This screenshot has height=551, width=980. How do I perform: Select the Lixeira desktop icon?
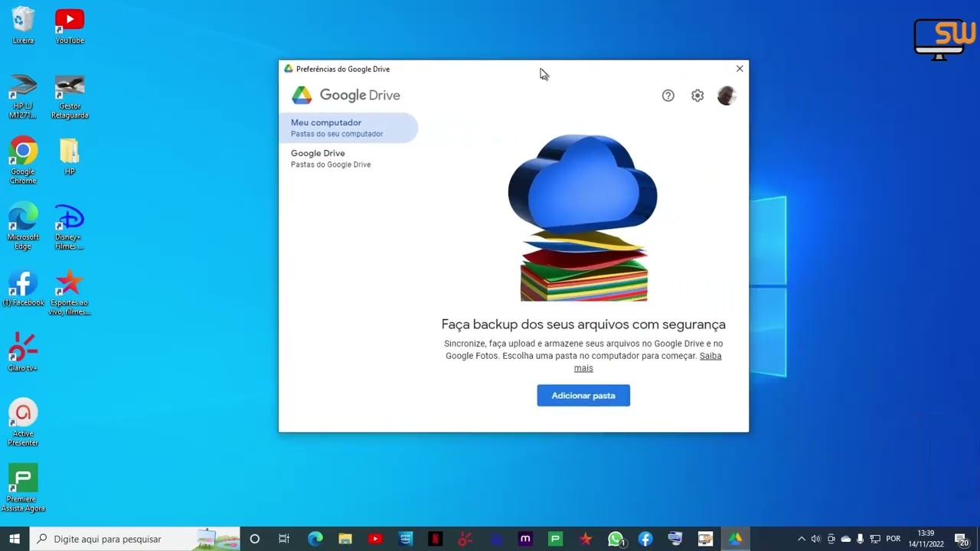tap(23, 25)
